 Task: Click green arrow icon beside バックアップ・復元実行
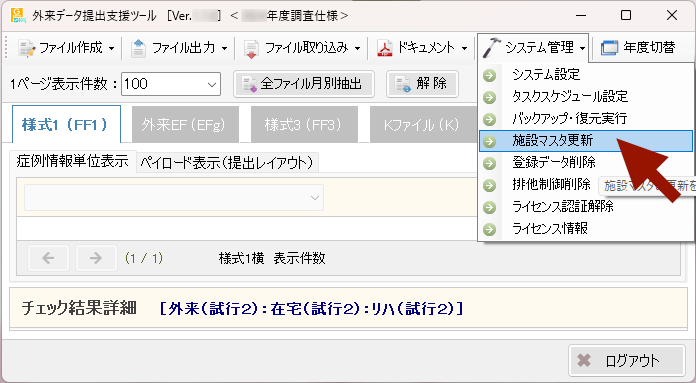pos(490,119)
